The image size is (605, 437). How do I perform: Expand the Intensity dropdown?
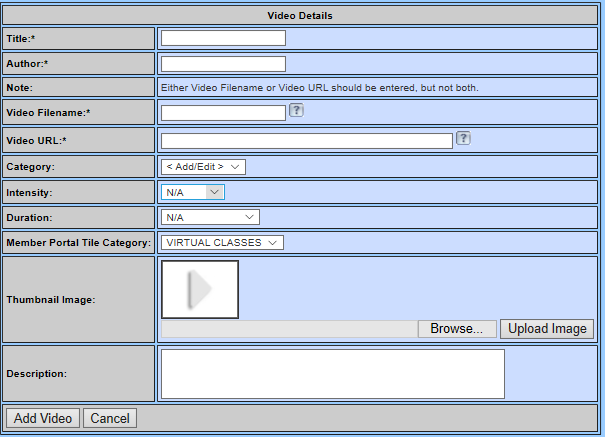pos(192,192)
